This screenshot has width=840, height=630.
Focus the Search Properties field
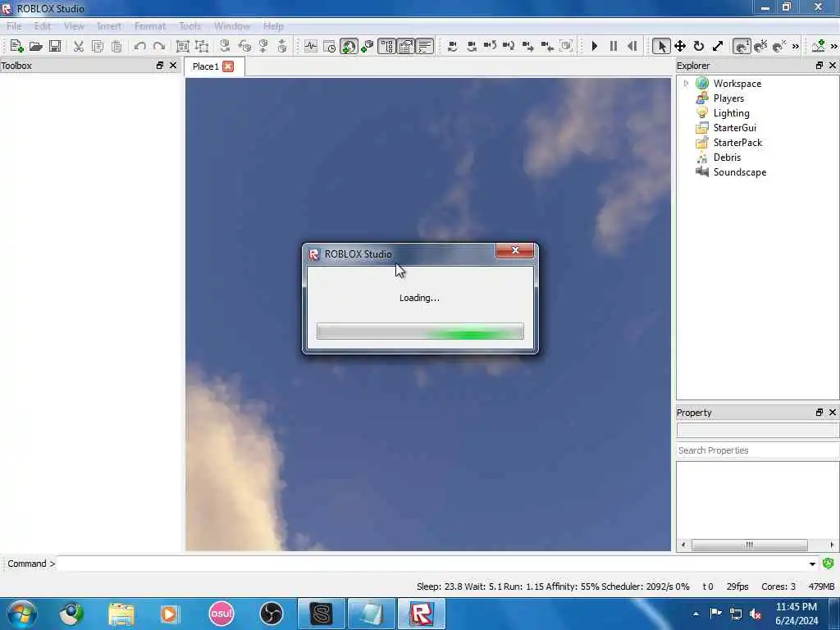click(757, 450)
